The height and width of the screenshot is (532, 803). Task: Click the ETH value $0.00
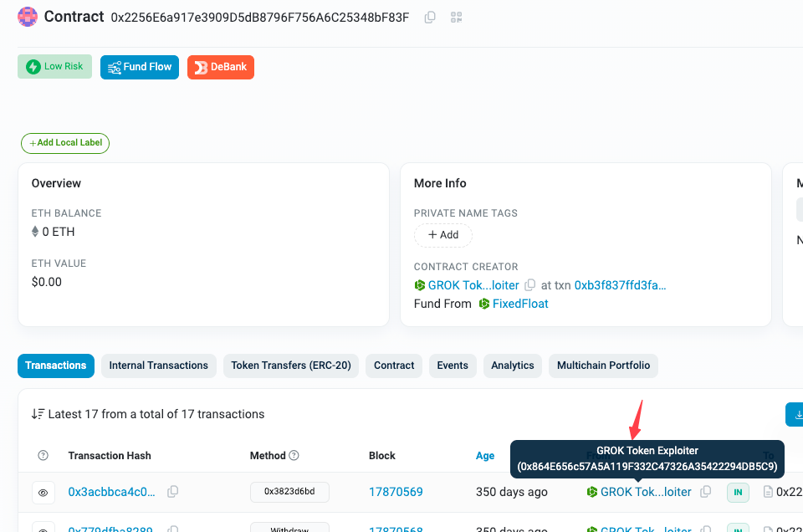point(47,282)
